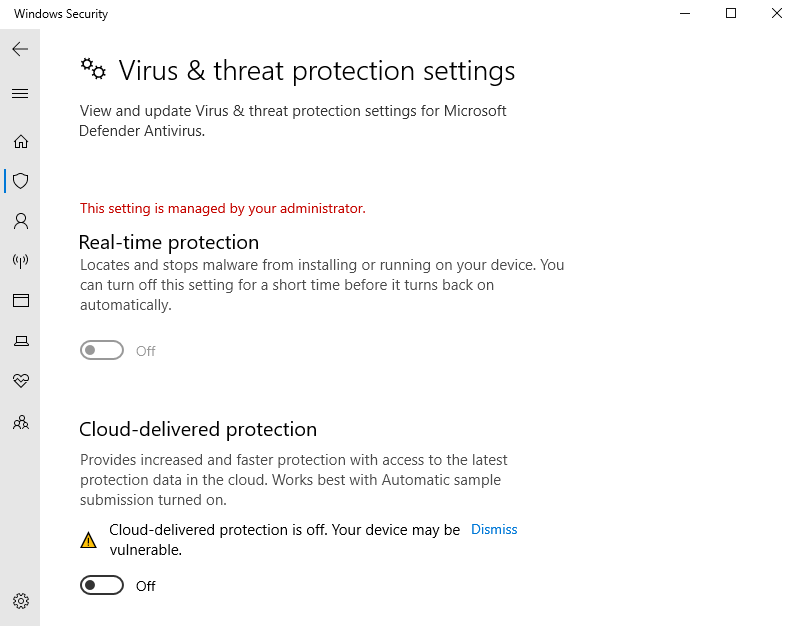The image size is (796, 626).
Task: Click the Real-time protection heading
Action: [x=169, y=243]
